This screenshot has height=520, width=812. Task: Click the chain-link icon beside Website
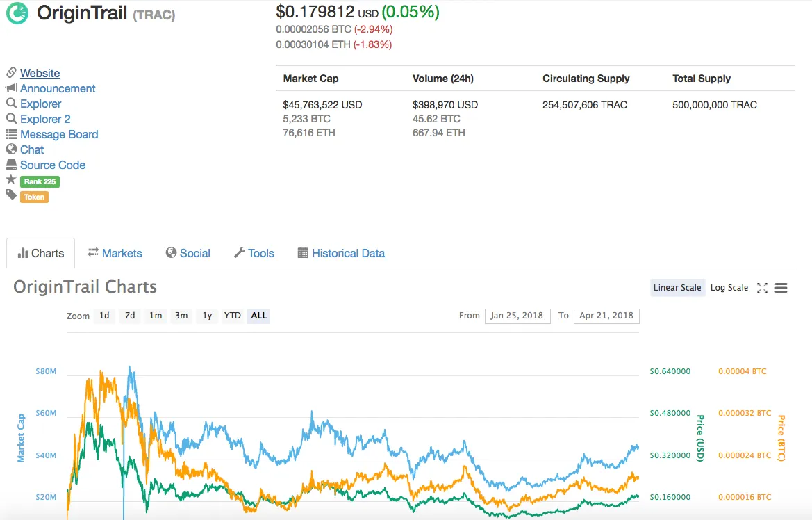pos(11,72)
